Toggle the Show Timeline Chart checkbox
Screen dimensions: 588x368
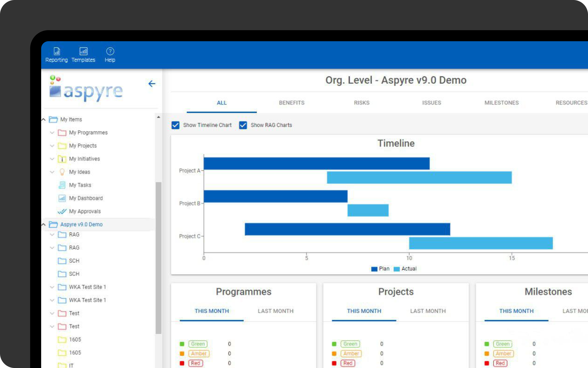pyautogui.click(x=175, y=125)
